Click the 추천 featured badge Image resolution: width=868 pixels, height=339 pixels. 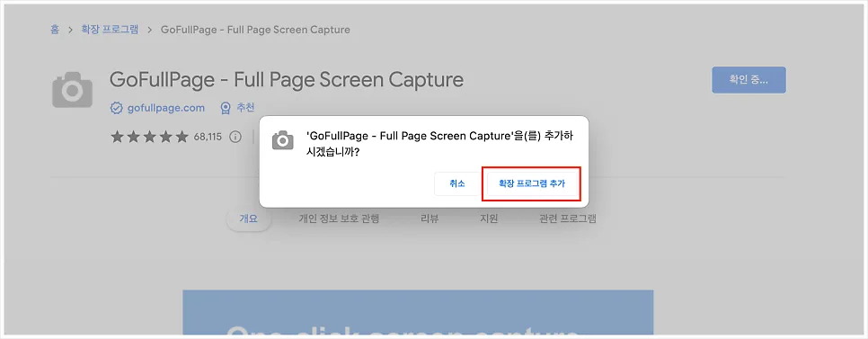(x=237, y=108)
